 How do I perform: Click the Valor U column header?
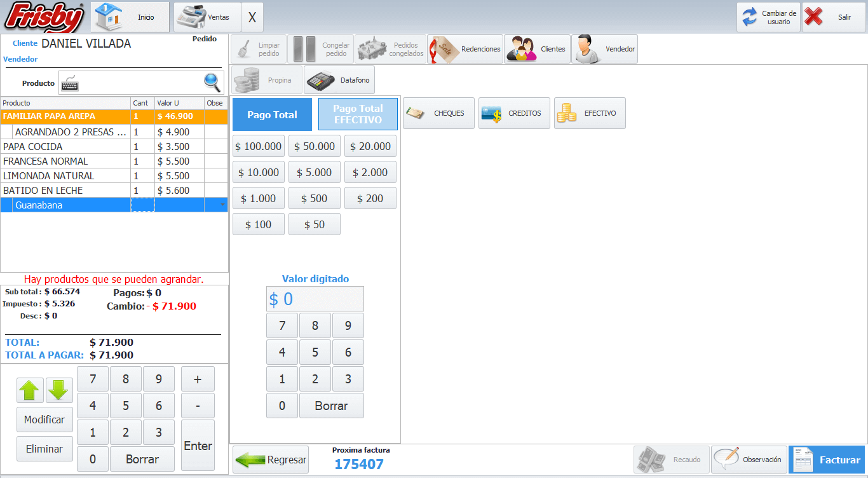pyautogui.click(x=179, y=103)
